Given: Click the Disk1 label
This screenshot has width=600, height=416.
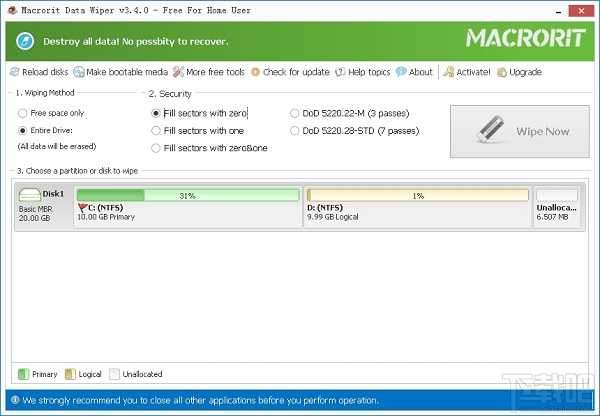Looking at the screenshot, I should 53,194.
